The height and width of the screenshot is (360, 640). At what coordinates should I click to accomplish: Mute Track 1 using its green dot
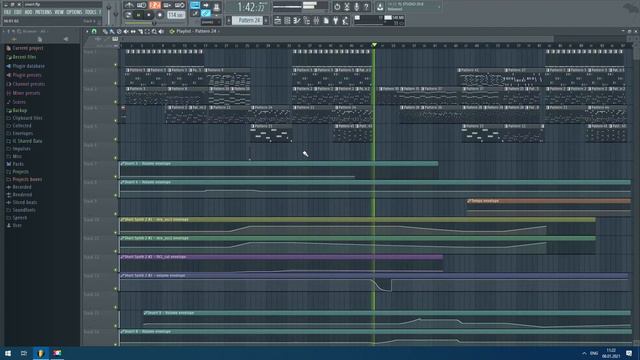(116, 64)
